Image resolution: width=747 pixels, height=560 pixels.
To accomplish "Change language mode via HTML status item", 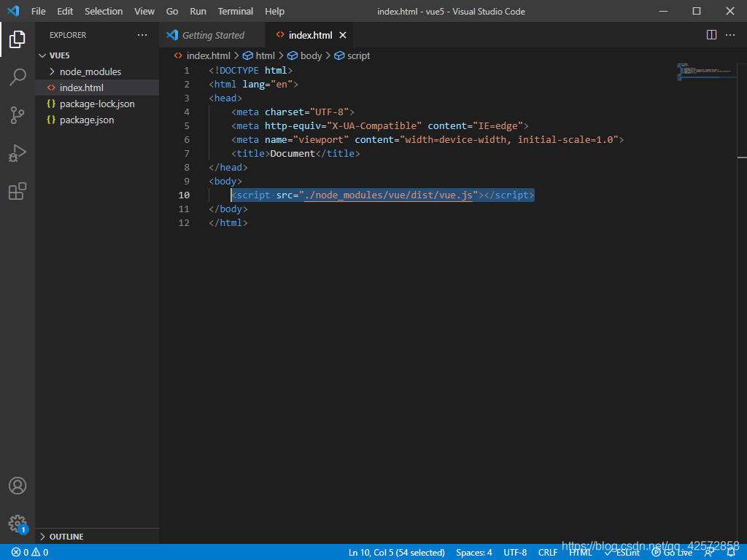I will tap(580, 553).
